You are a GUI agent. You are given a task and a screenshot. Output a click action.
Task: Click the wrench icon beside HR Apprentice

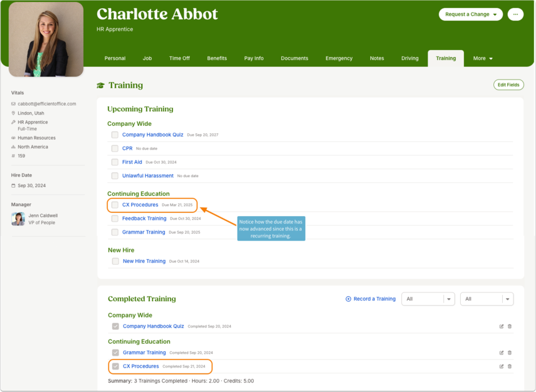click(13, 122)
